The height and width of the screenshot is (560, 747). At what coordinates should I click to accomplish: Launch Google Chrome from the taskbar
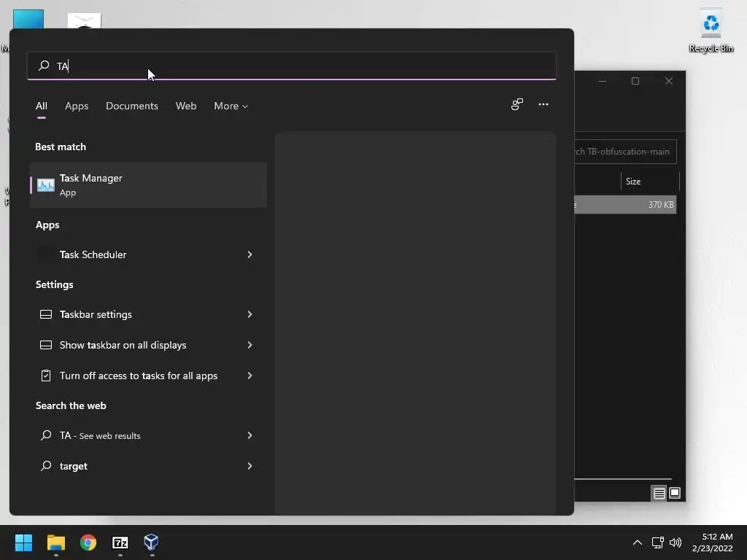click(88, 542)
